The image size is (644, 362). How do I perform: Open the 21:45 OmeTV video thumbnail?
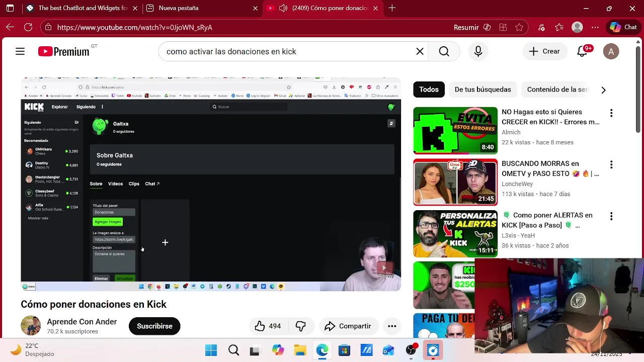click(x=455, y=182)
